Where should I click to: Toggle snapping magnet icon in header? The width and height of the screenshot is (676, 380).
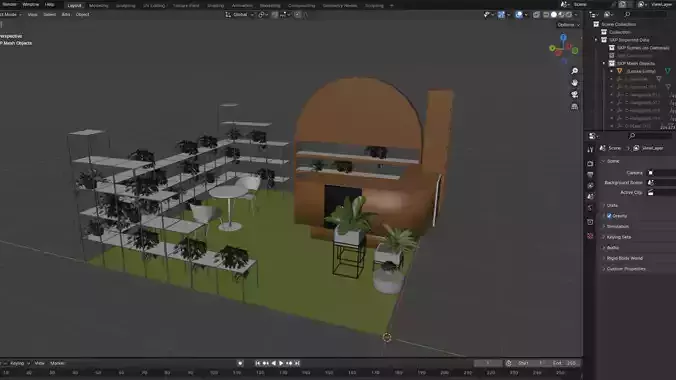tap(275, 15)
